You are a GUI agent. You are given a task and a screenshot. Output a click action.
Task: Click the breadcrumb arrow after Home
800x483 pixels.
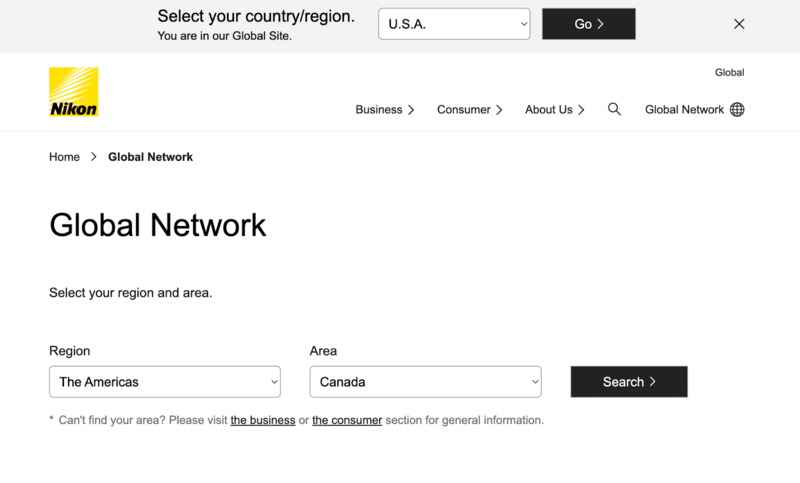(x=94, y=157)
